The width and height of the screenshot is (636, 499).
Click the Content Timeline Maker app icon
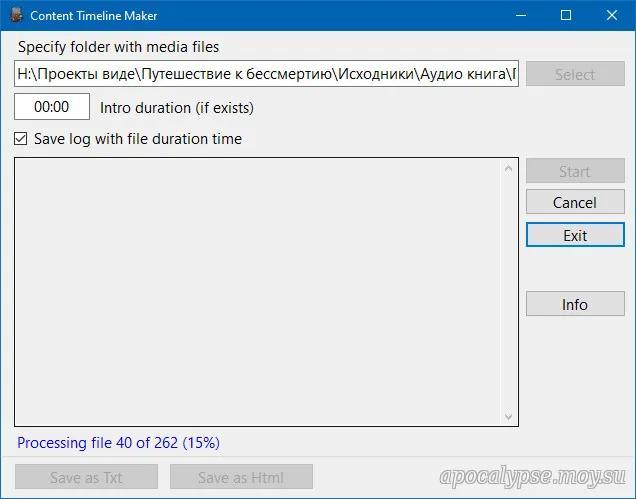15,15
